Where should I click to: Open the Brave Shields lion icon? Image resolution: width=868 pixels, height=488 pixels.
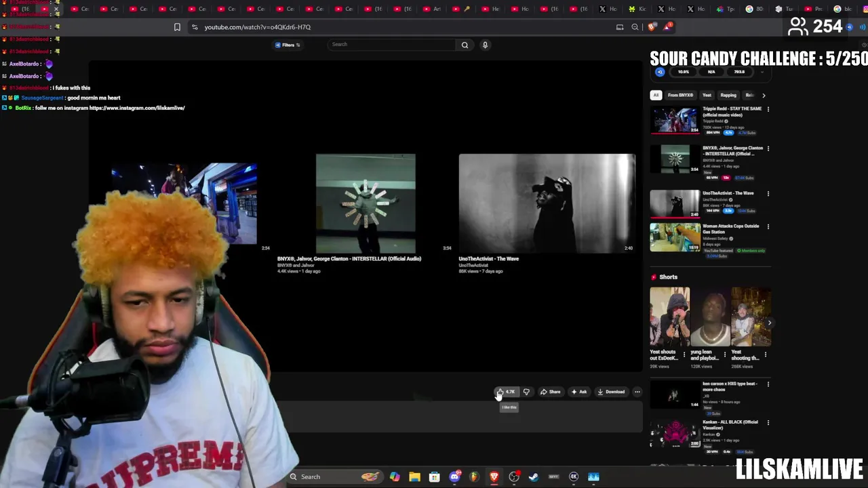coord(652,27)
